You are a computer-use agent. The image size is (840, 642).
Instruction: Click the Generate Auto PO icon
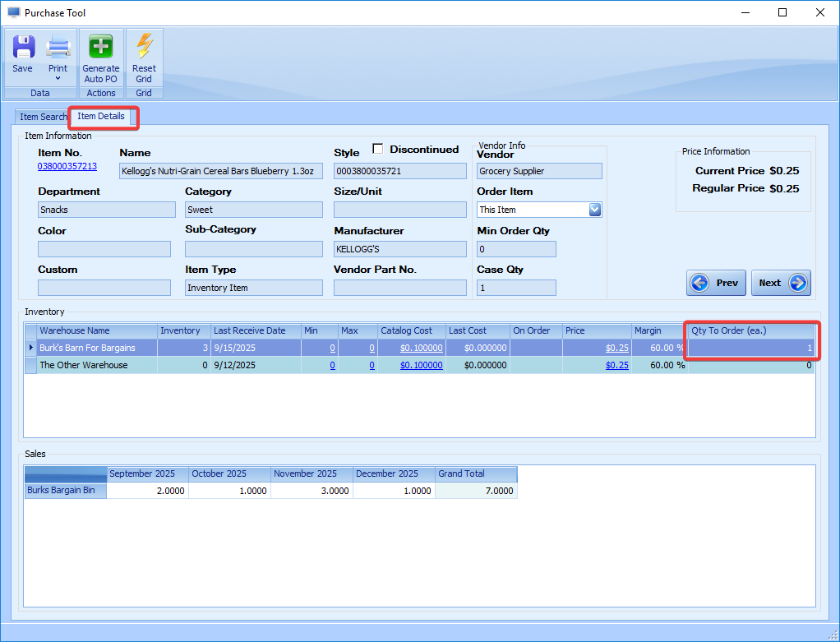click(x=101, y=46)
